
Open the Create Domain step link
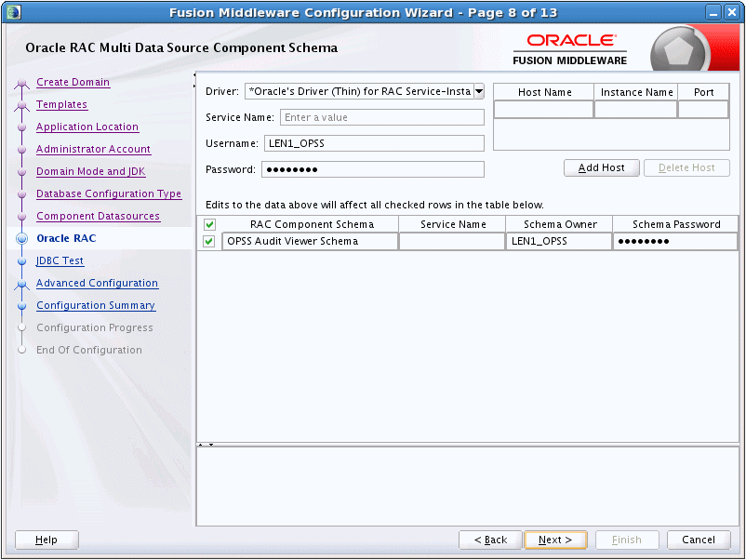pyautogui.click(x=73, y=82)
